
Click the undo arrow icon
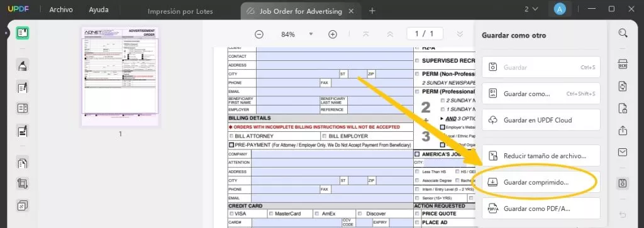coord(623,214)
